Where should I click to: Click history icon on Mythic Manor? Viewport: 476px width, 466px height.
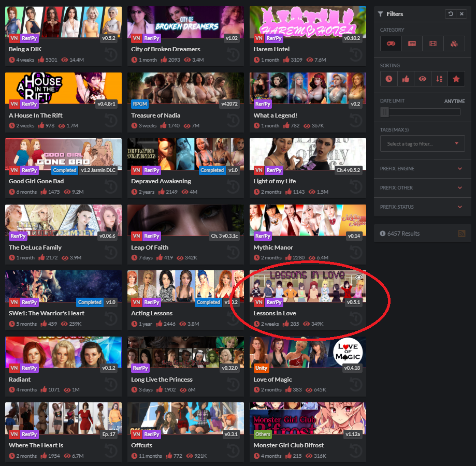(356, 253)
